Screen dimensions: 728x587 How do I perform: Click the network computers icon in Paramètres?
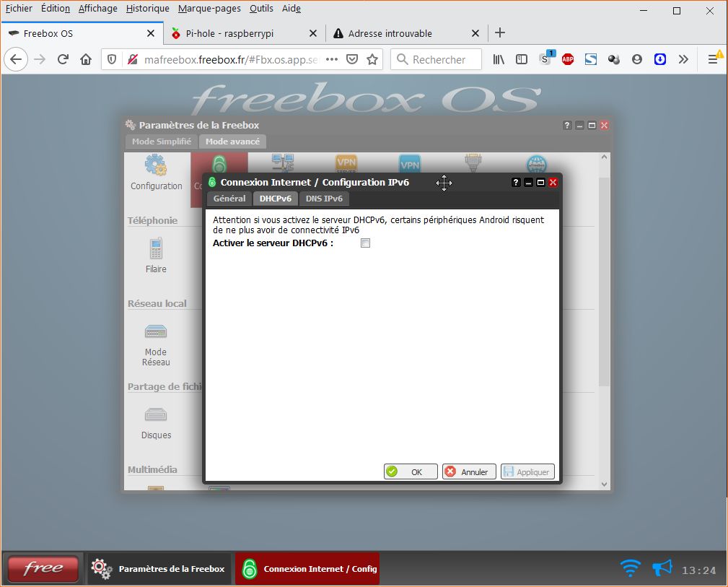tap(283, 162)
